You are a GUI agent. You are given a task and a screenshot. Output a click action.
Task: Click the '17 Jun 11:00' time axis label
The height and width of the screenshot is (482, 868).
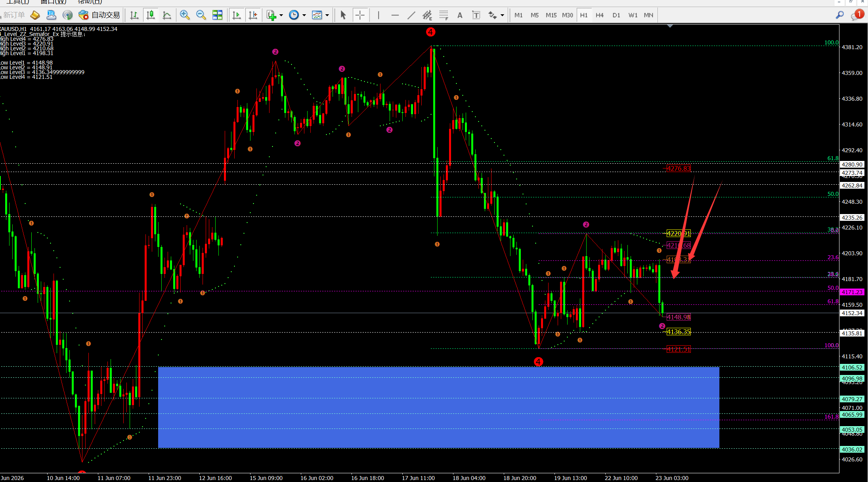(418, 478)
